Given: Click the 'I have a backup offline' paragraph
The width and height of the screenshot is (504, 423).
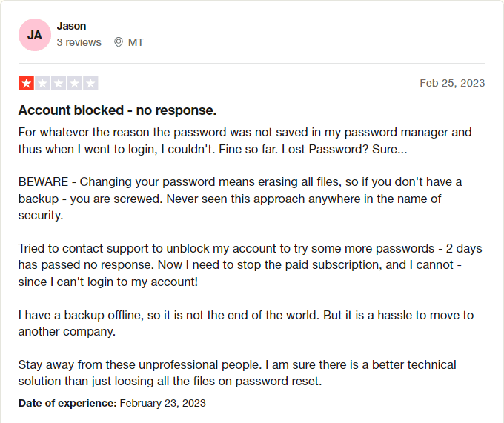Looking at the screenshot, I should pyautogui.click(x=245, y=323).
